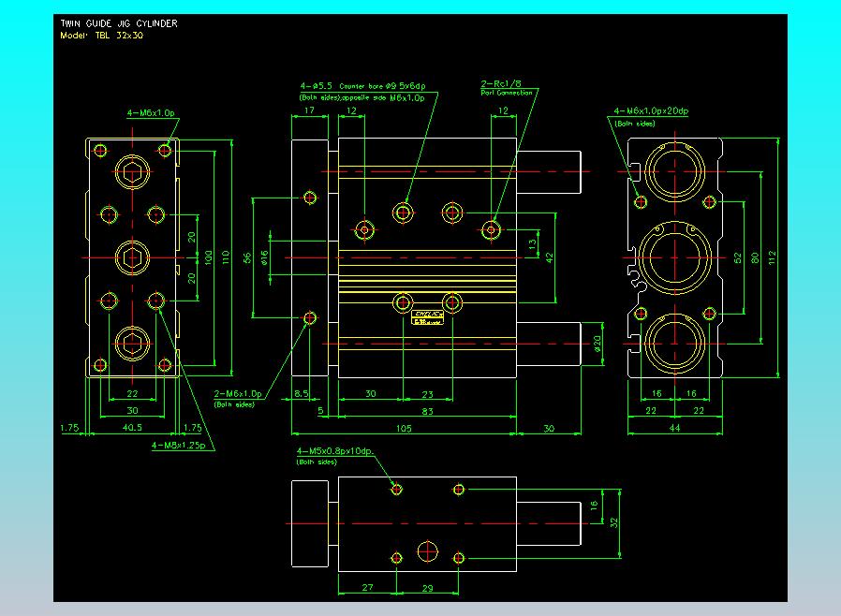Select the "32" dimension in bottom view

pyautogui.click(x=614, y=522)
